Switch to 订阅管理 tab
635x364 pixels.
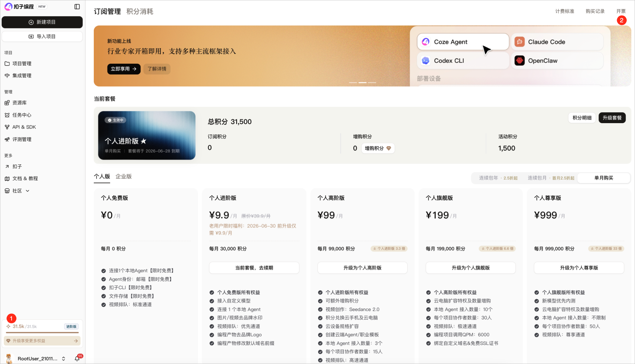click(x=107, y=12)
